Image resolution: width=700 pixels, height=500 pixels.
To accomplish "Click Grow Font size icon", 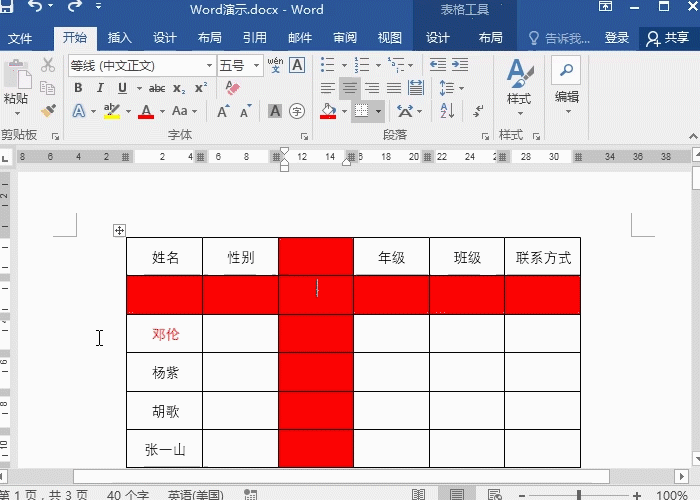I will (x=223, y=111).
